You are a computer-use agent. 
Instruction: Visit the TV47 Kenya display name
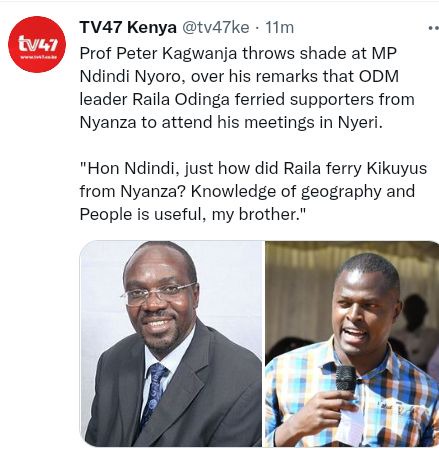[x=128, y=27]
